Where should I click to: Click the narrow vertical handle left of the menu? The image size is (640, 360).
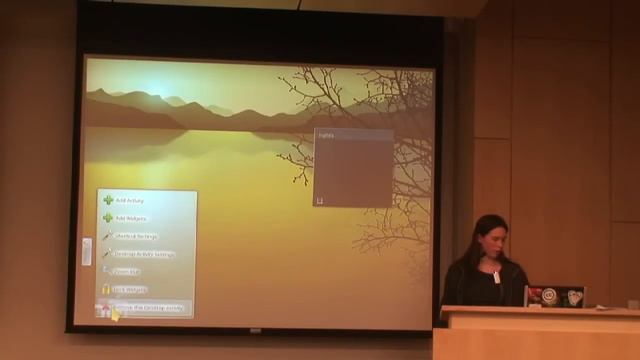tap(87, 251)
